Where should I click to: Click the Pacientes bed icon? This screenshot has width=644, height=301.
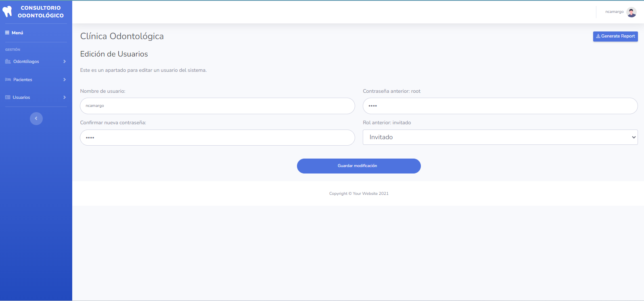pyautogui.click(x=8, y=79)
